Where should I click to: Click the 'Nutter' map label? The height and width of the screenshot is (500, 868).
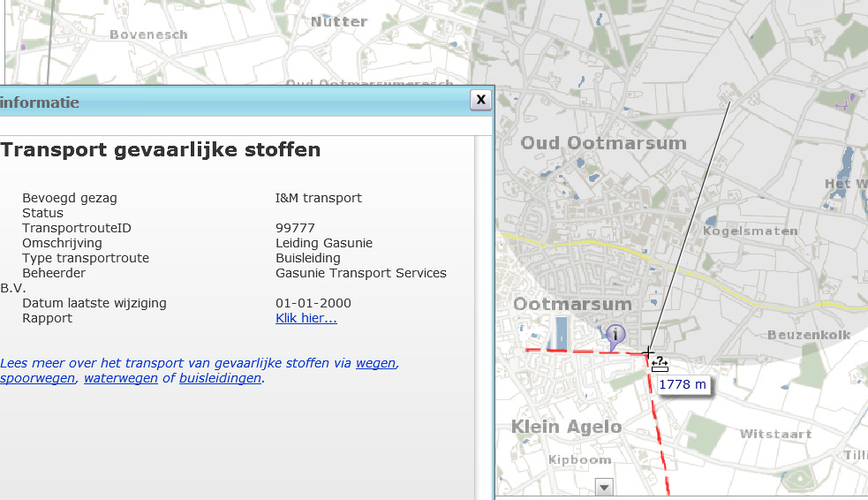click(339, 21)
